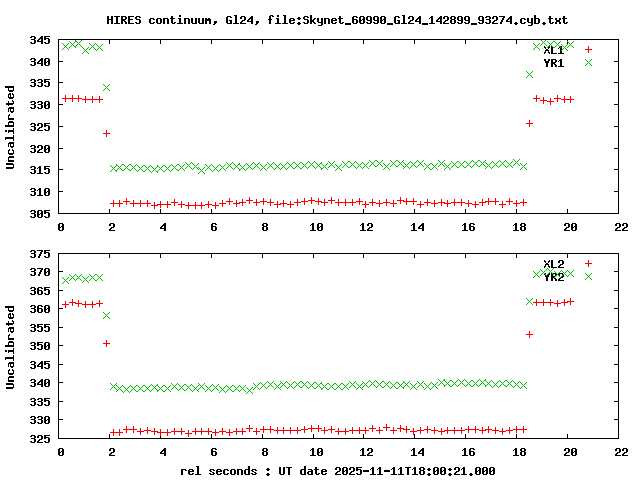Select the gray cross near 334 in top plot

coord(106,88)
